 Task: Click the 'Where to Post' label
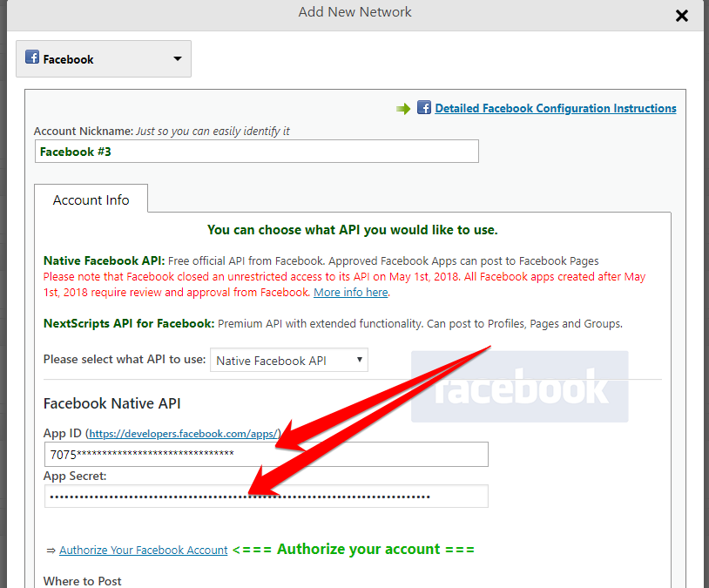click(82, 581)
